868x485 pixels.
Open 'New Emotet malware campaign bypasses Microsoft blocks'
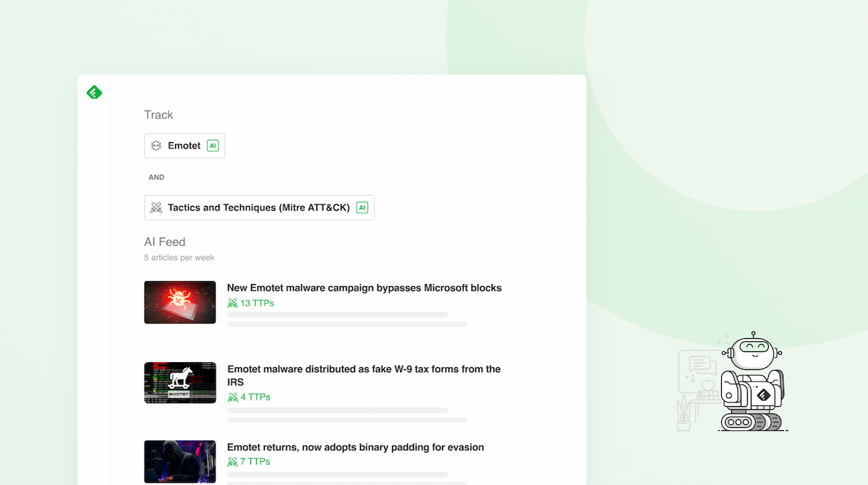point(364,288)
